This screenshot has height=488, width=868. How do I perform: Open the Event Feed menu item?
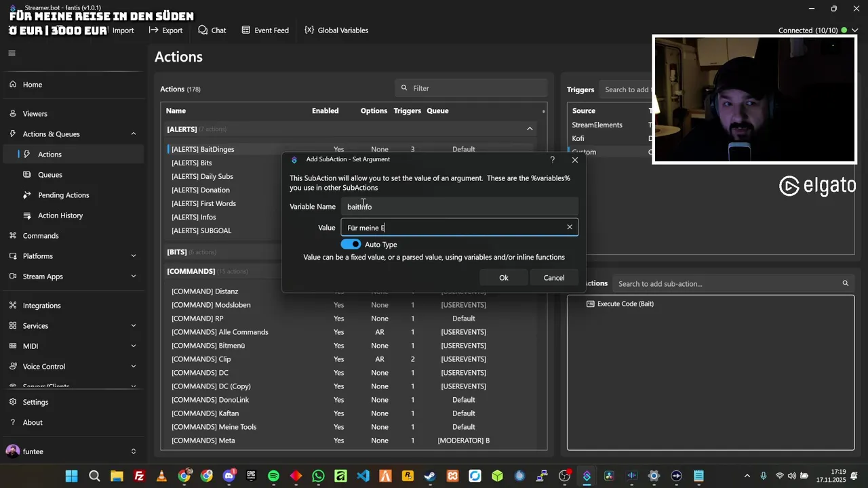coord(264,30)
